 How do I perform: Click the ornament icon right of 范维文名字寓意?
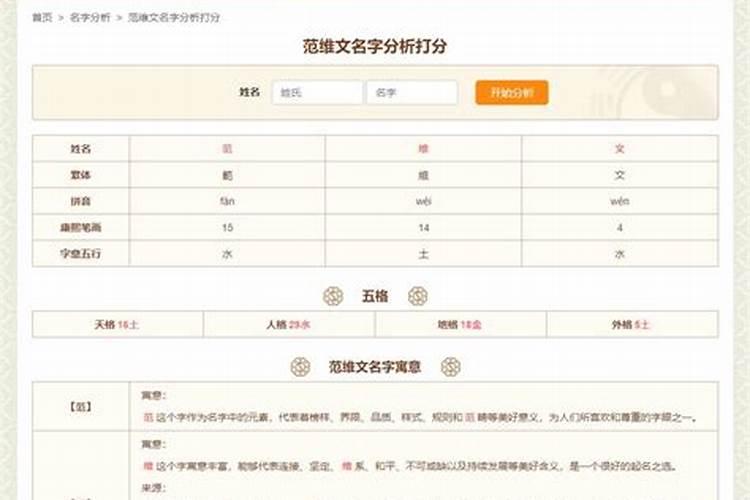pyautogui.click(x=451, y=367)
